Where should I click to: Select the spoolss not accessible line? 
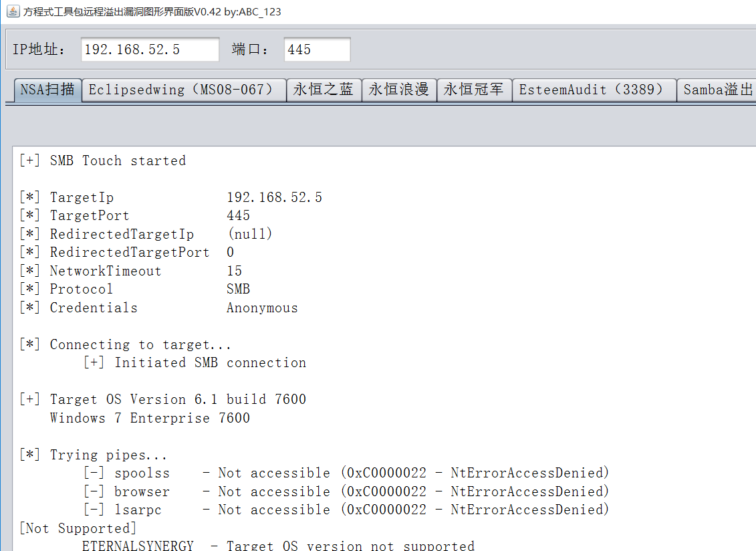(346, 473)
